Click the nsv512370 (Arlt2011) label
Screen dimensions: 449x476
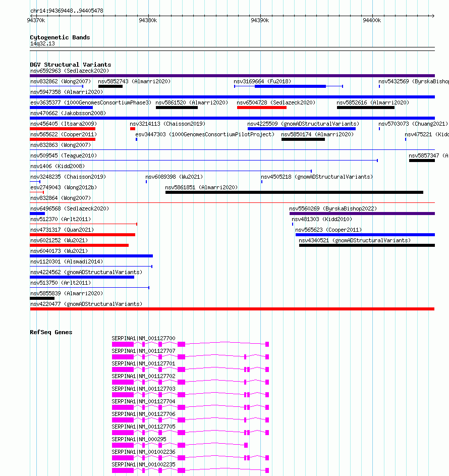61,220
